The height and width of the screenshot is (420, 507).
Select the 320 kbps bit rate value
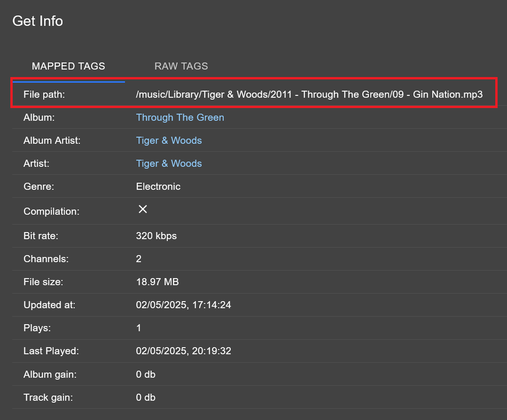tap(156, 236)
